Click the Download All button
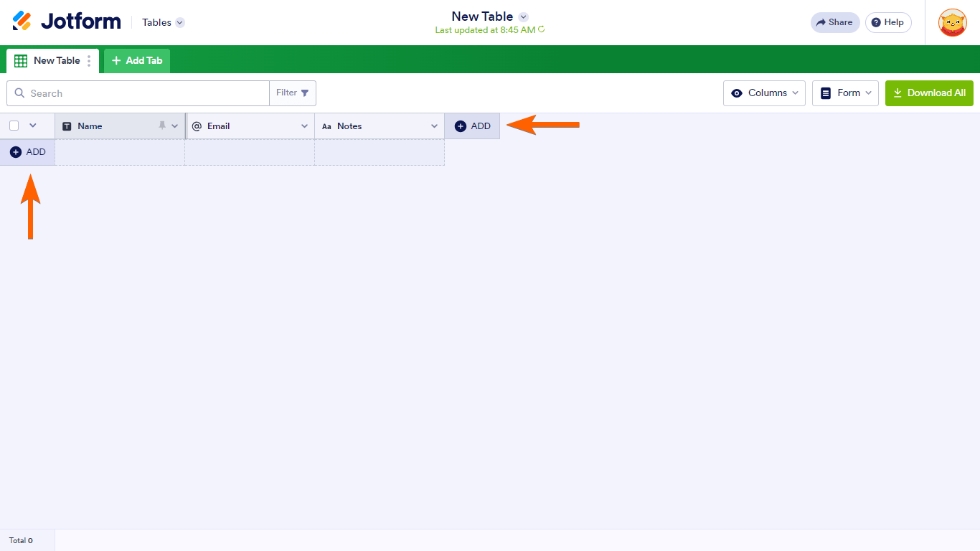980x551 pixels. (929, 93)
